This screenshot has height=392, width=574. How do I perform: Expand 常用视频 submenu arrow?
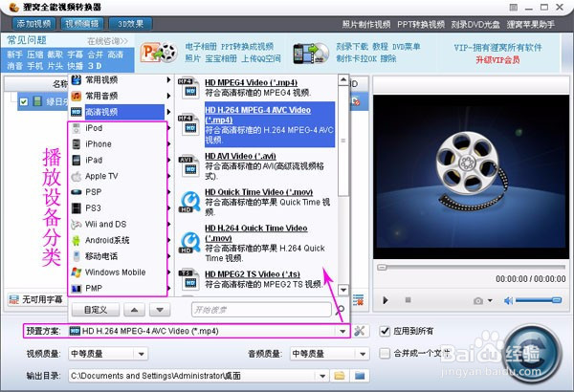168,79
